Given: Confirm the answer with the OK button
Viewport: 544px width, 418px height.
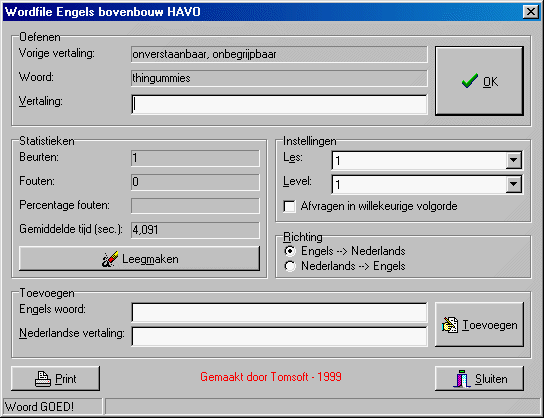Looking at the screenshot, I should (479, 81).
